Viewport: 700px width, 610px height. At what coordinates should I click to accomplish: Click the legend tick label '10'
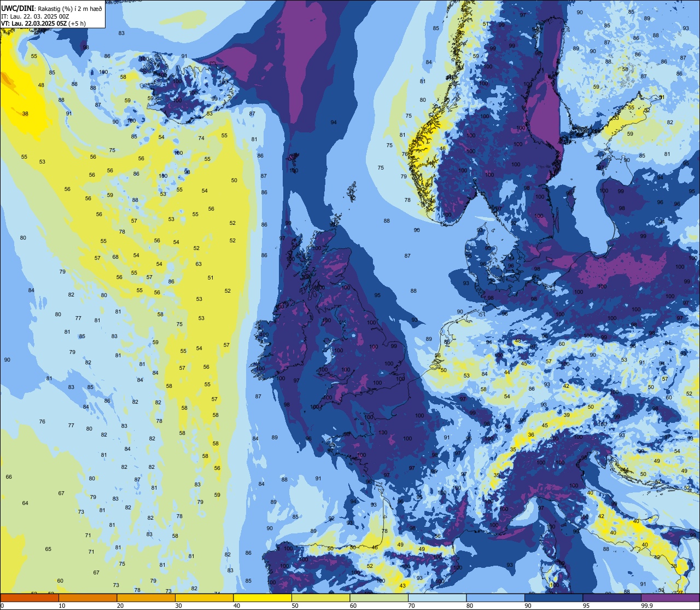pos(62,606)
